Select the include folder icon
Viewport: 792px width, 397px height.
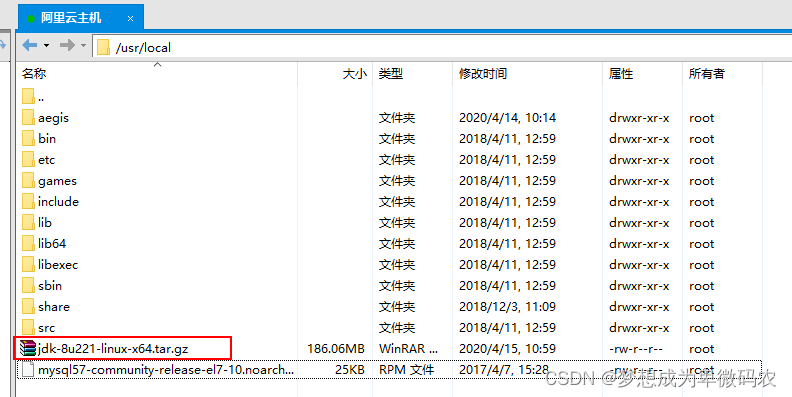click(28, 202)
